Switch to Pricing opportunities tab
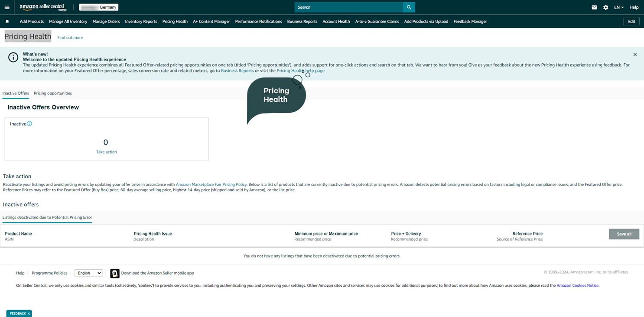This screenshot has width=644, height=317. tap(53, 93)
